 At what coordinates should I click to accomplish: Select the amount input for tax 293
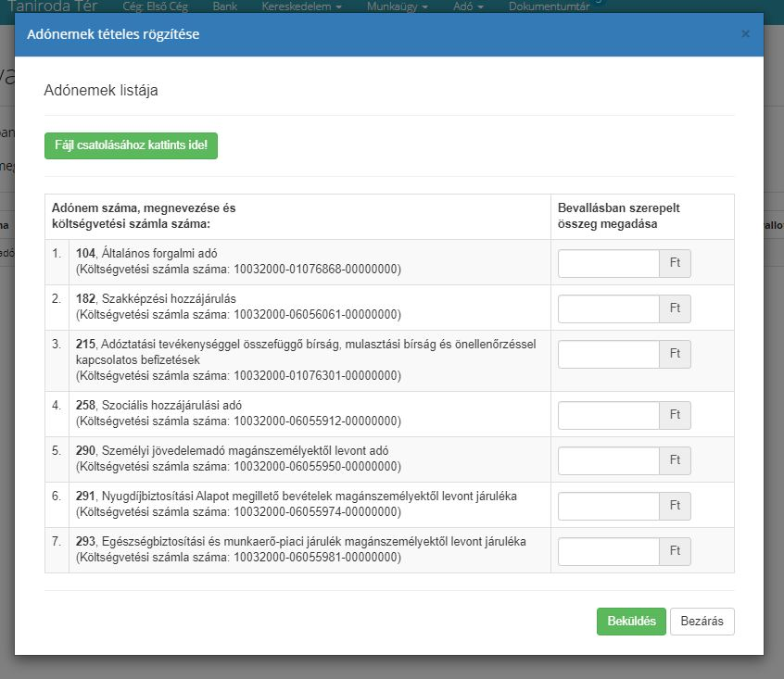click(608, 551)
